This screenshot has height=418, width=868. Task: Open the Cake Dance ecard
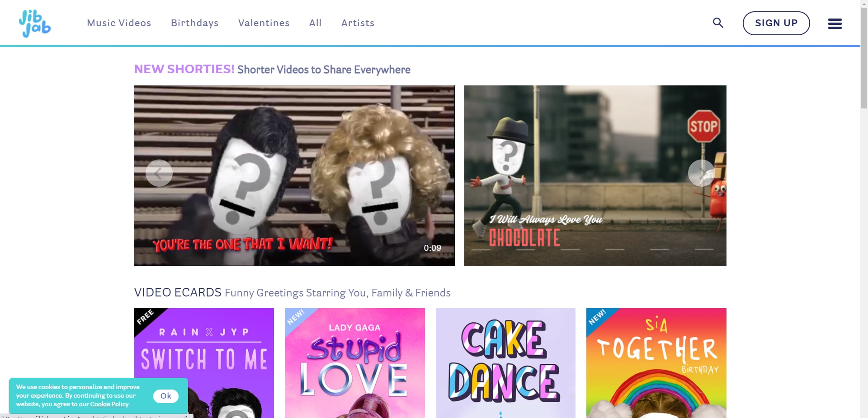click(x=505, y=363)
